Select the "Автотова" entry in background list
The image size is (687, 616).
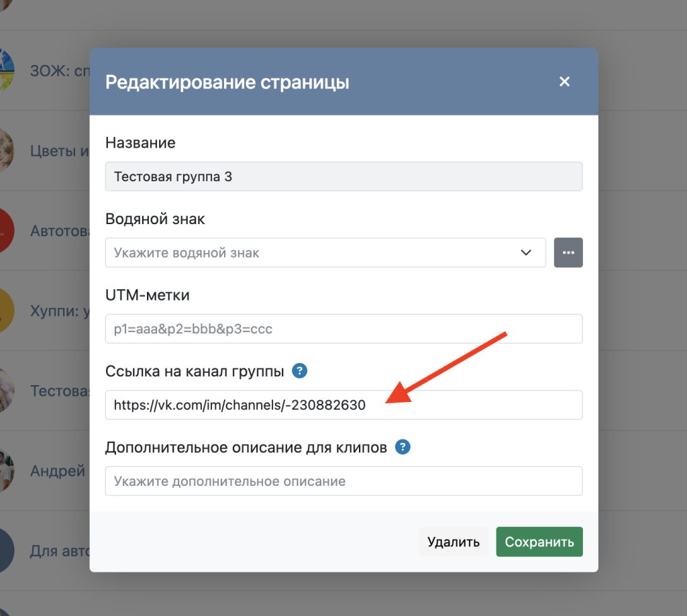pos(59,231)
